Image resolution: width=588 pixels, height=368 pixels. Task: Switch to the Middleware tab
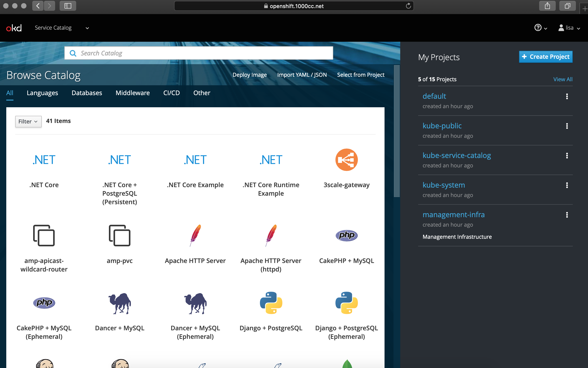(133, 93)
